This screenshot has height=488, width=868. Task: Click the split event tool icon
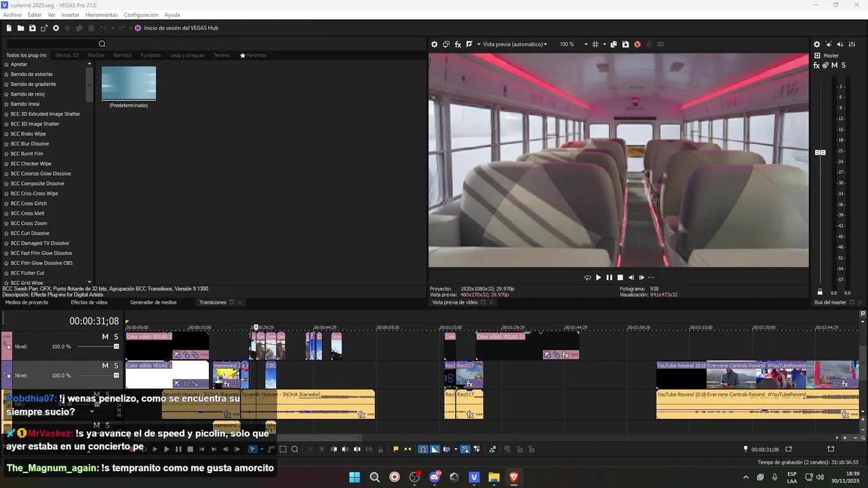pyautogui.click(x=357, y=449)
